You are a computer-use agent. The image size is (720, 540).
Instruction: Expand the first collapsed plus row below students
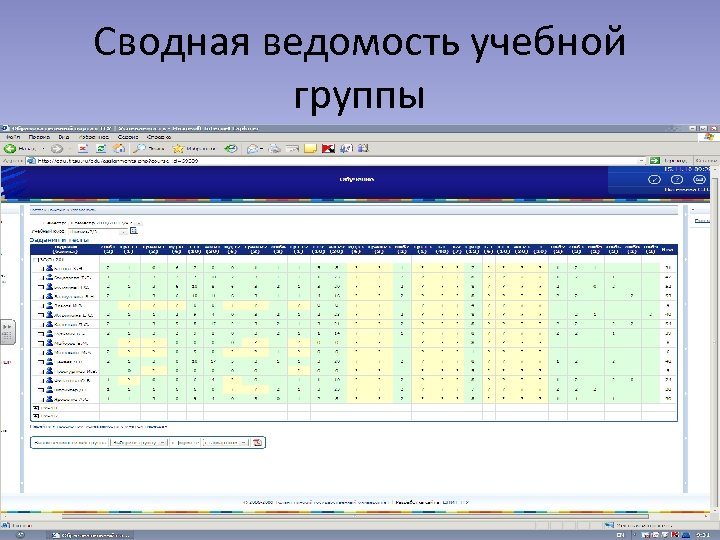click(x=36, y=407)
